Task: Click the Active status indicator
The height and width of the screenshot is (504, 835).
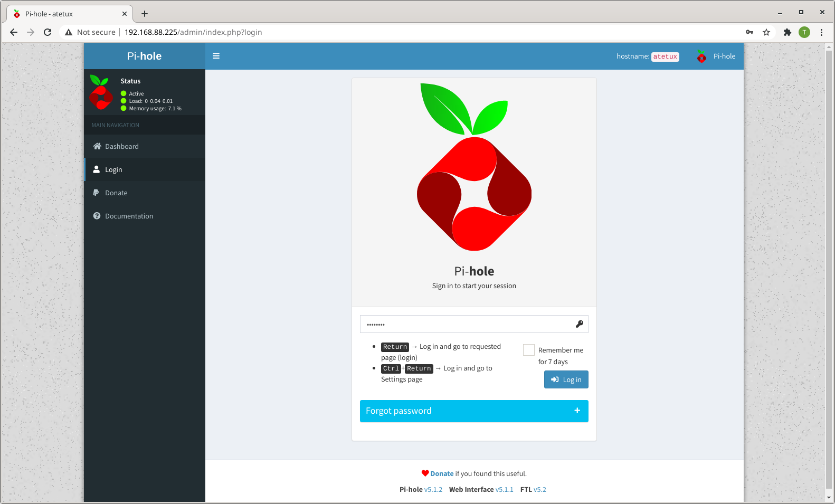Action: 132,93
